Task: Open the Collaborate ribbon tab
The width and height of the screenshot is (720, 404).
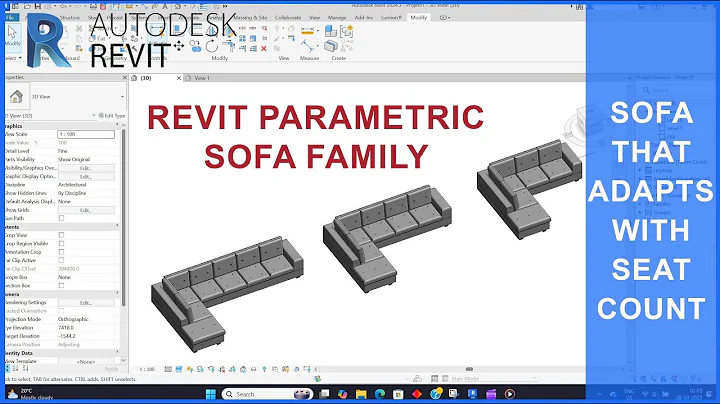Action: [288, 17]
